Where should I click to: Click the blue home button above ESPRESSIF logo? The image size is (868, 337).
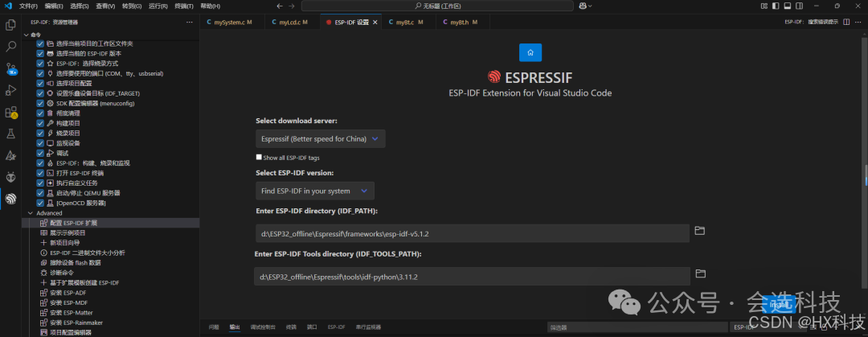pyautogui.click(x=530, y=52)
